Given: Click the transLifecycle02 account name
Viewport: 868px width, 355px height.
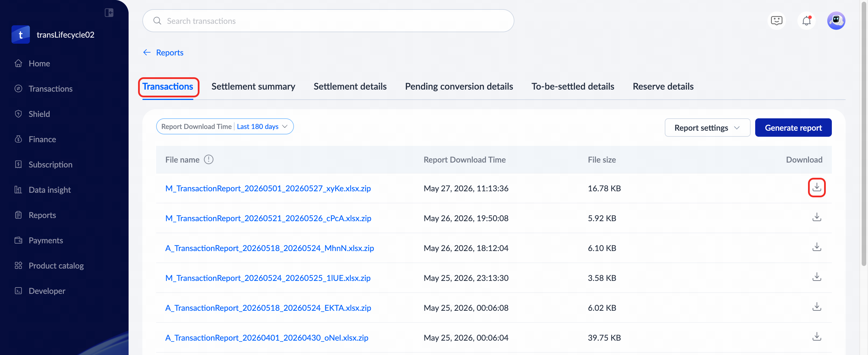Looking at the screenshot, I should [65, 35].
